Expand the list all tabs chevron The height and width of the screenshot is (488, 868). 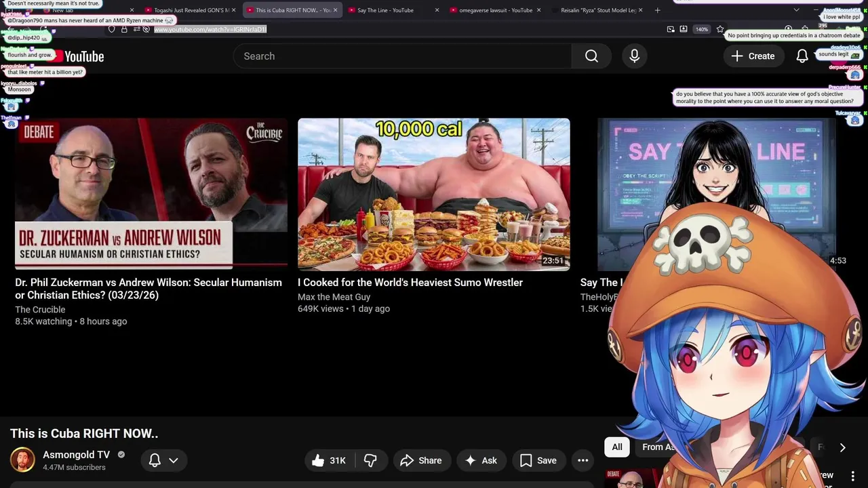coord(796,10)
